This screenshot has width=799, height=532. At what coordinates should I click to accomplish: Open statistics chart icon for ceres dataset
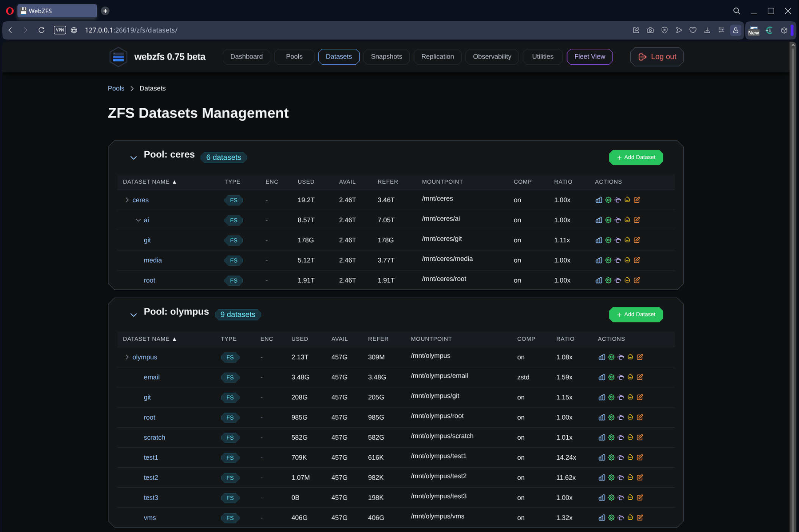[598, 200]
